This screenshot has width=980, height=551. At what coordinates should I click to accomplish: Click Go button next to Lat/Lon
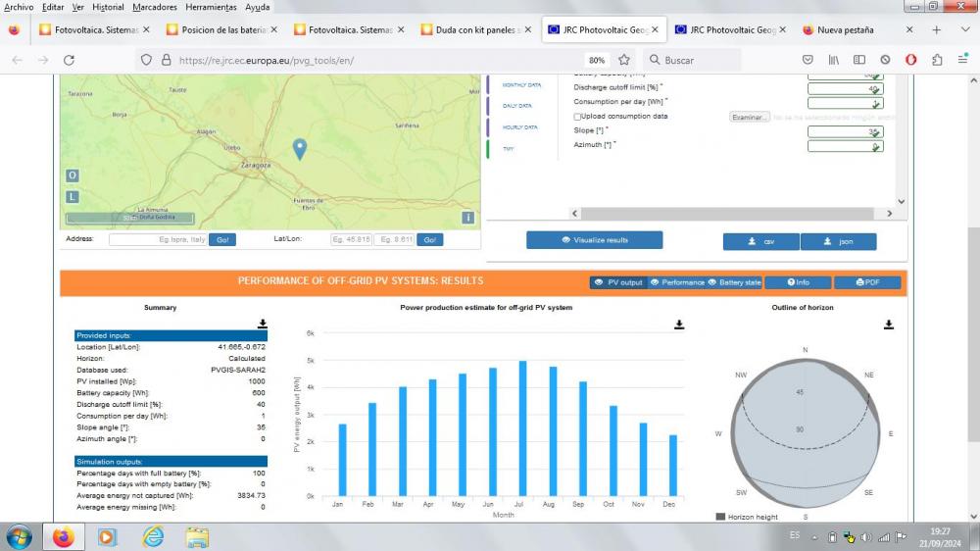[x=430, y=240]
